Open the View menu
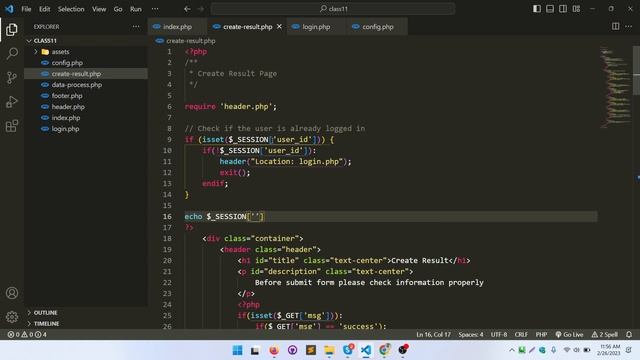The height and width of the screenshot is (360, 640). tap(99, 9)
